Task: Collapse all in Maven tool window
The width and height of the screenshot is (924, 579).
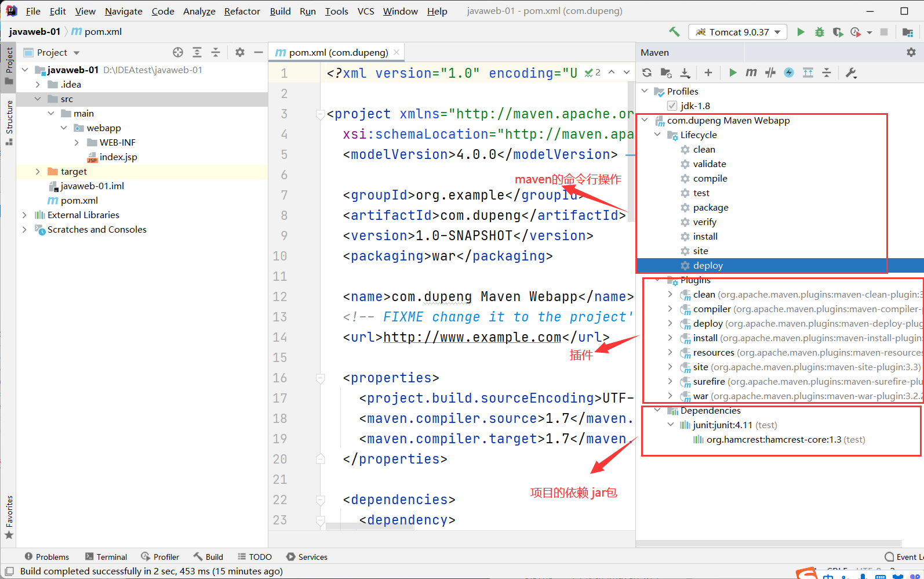Action: pyautogui.click(x=827, y=73)
